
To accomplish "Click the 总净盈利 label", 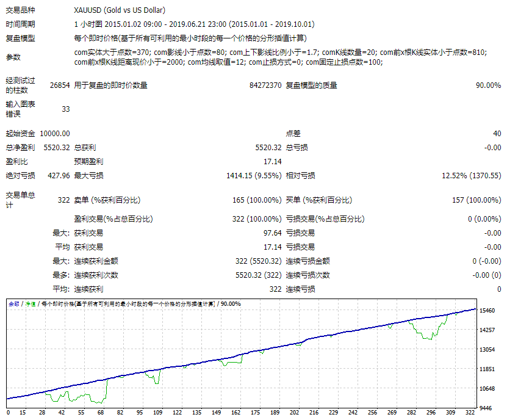I will pyautogui.click(x=20, y=147).
